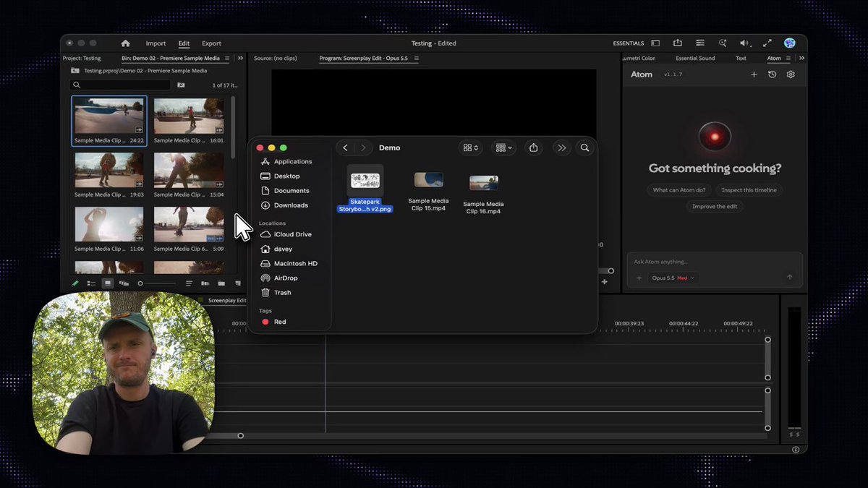Click the search-help icon in header
Screen dimensions: 868x488
click(723, 43)
